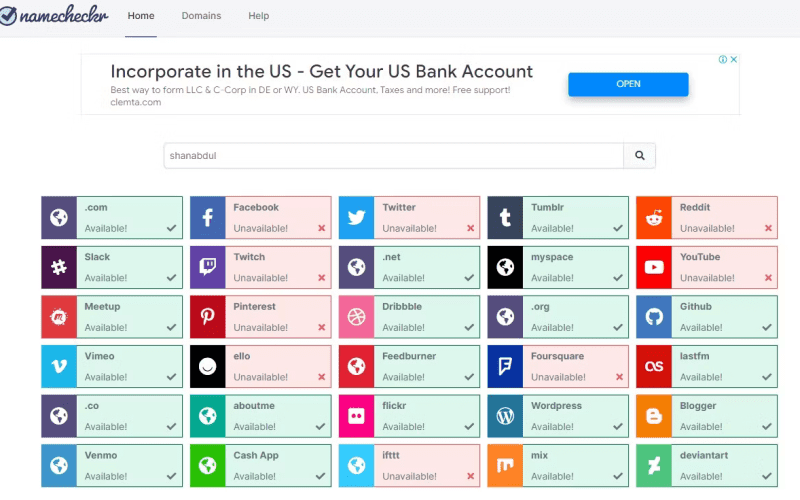Click the Vimeo icon

tap(59, 366)
